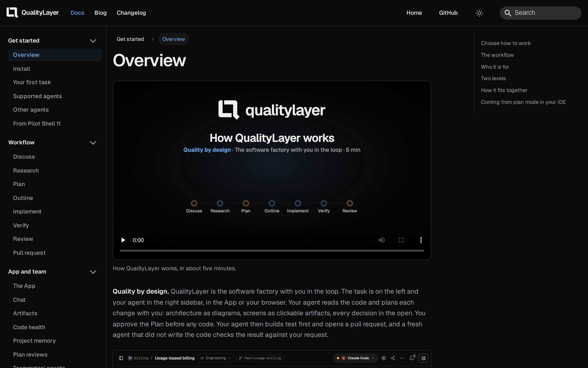
Task: Click the sidebar toggle icon in app preview
Action: [x=121, y=358]
